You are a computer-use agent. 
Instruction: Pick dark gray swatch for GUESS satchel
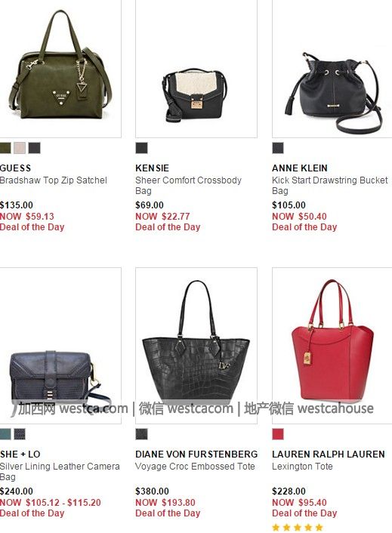[x=34, y=148]
